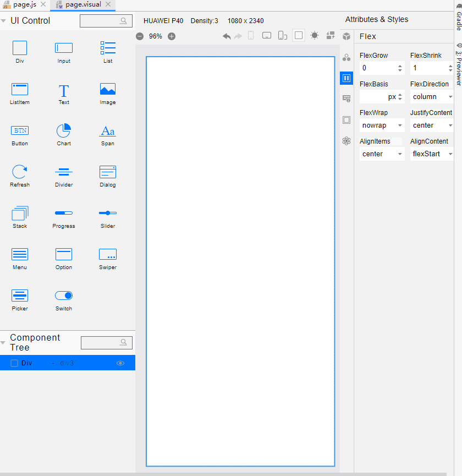Open the atom events tab icon
Image resolution: width=462 pixels, height=476 pixels.
pos(346,141)
